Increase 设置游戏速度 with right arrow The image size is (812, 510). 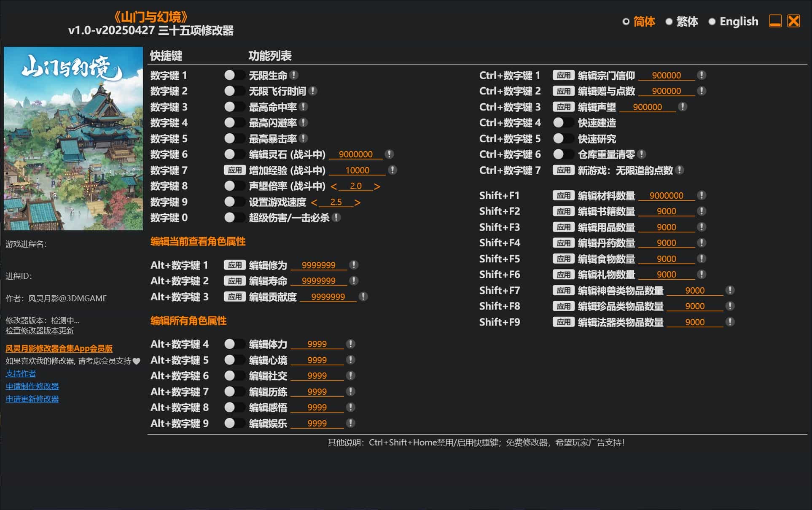click(358, 202)
